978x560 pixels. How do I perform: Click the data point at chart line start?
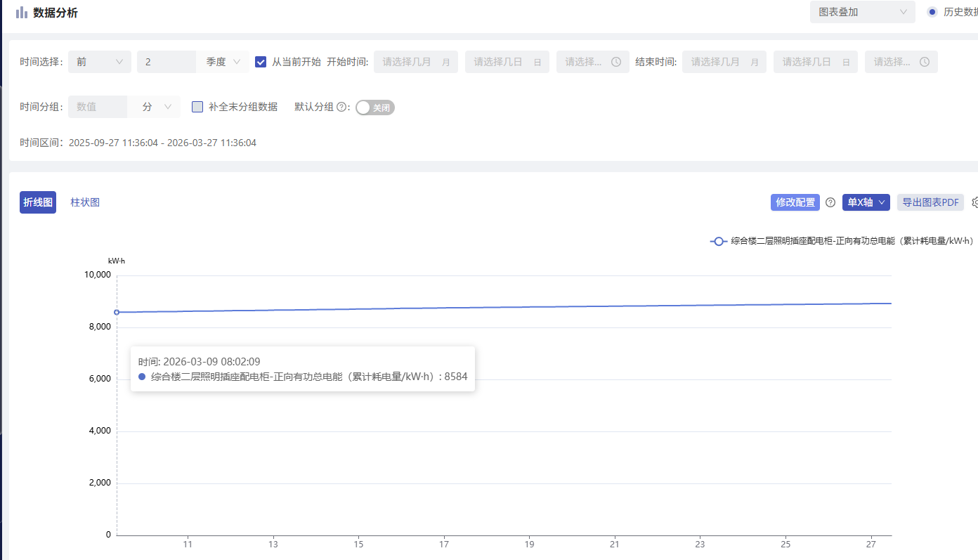tap(117, 312)
